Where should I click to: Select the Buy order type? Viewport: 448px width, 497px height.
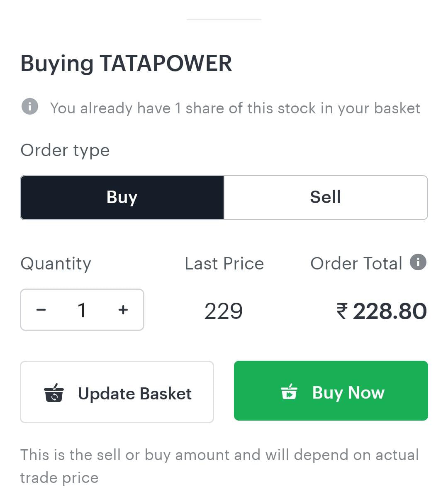[x=122, y=197]
